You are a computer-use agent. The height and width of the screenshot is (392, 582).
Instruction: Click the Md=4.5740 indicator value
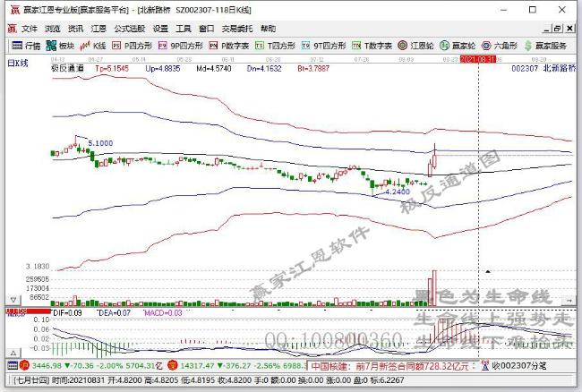214,68
